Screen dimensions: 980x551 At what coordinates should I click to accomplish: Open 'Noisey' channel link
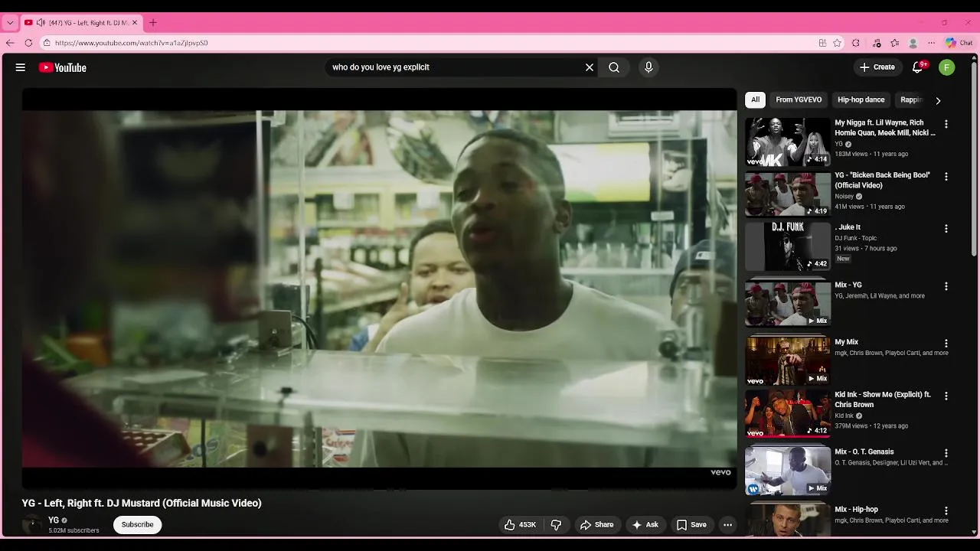844,197
